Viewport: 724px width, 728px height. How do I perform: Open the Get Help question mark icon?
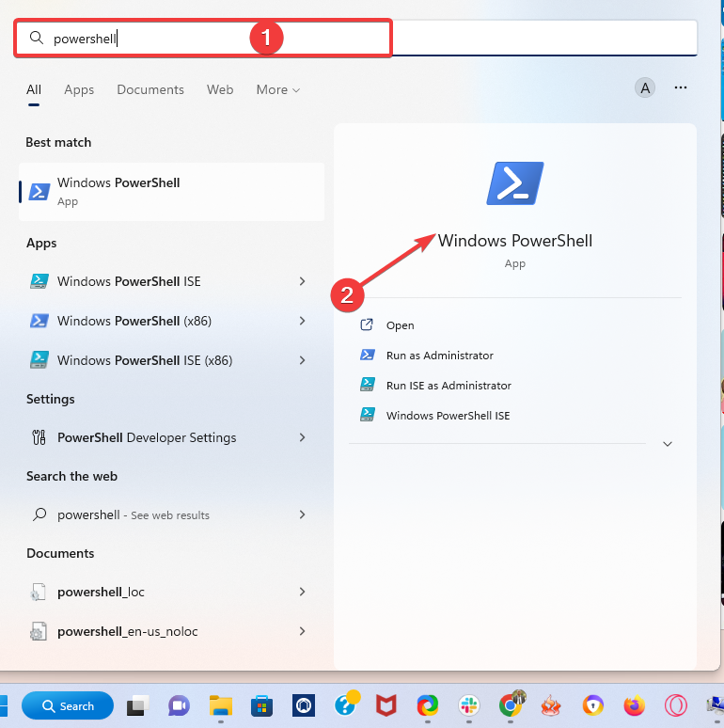pos(346,704)
